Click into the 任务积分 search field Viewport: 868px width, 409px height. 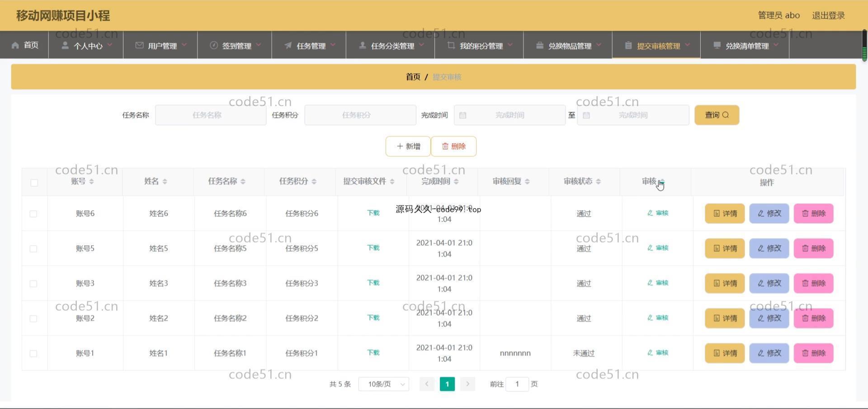tap(360, 115)
